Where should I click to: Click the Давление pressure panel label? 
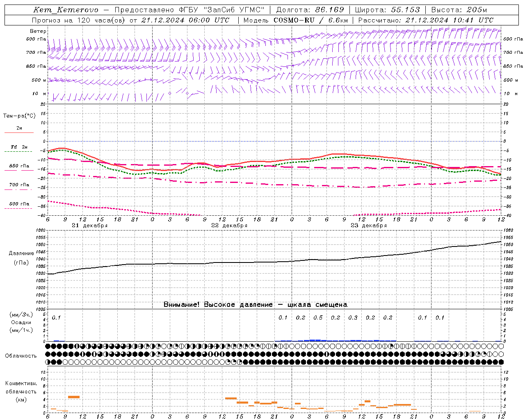click(x=21, y=253)
